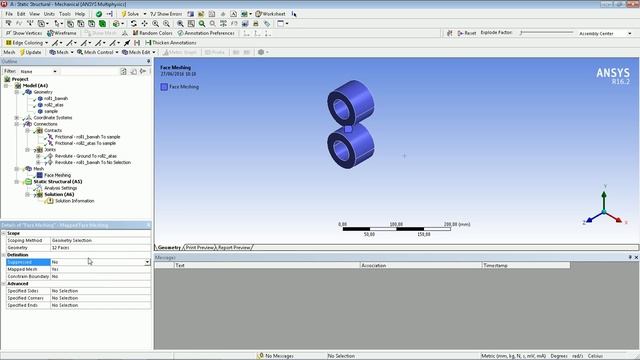Image resolution: width=640 pixels, height=360 pixels.
Task: Collapse the Geometry tree node
Action: (x=17, y=92)
